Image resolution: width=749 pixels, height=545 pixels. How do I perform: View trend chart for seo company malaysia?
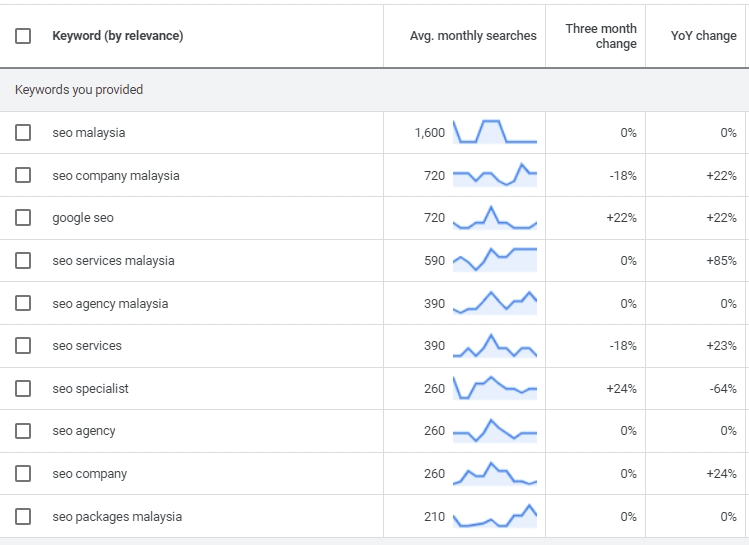click(495, 175)
